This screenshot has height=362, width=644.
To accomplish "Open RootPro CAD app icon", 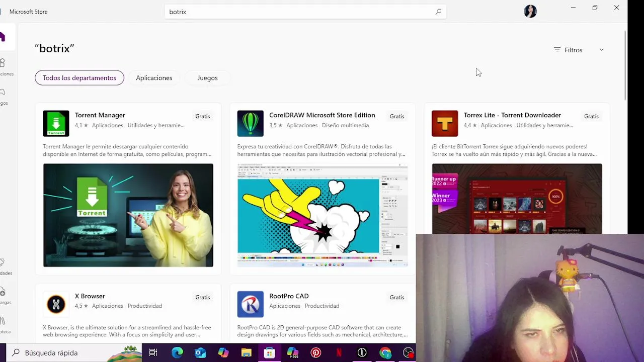I will click(x=251, y=304).
